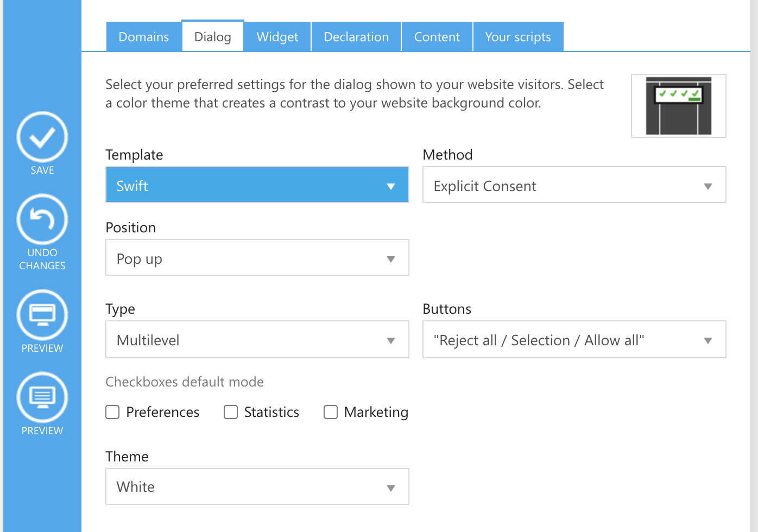Open the upper Preview monitor icon
Image resolution: width=758 pixels, height=532 pixels.
coord(42,315)
